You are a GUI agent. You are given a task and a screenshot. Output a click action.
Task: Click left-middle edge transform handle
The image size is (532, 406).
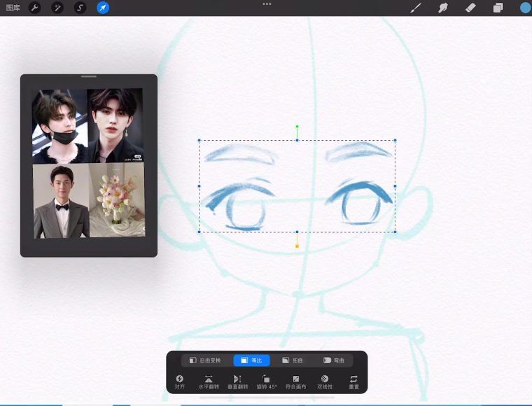pos(199,186)
